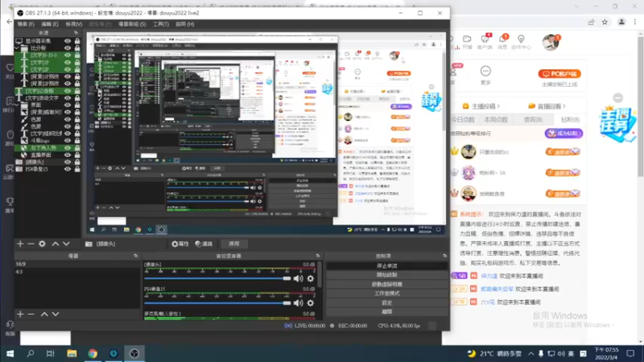Pop out the 控制項 (Controls) dock
644x362 pixels.
(x=444, y=256)
